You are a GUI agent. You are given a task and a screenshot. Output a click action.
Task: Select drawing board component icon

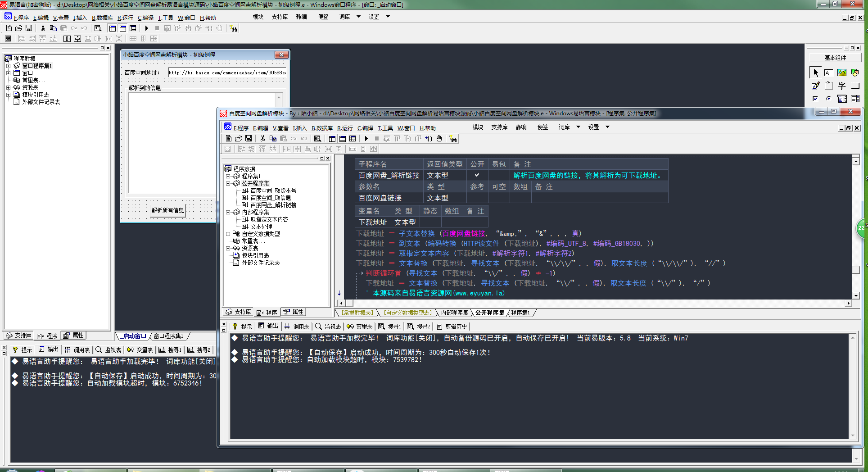(815, 86)
